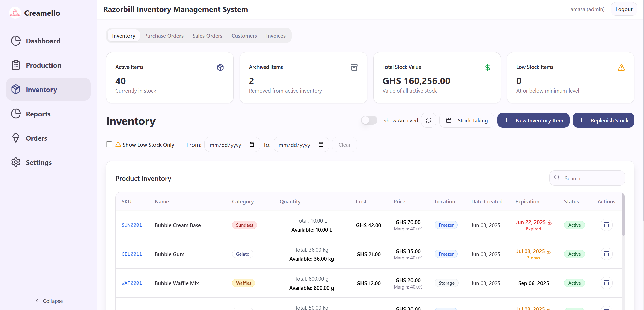Toggle the Show Archived switch
Screen dimensions: 644x310
369,120
